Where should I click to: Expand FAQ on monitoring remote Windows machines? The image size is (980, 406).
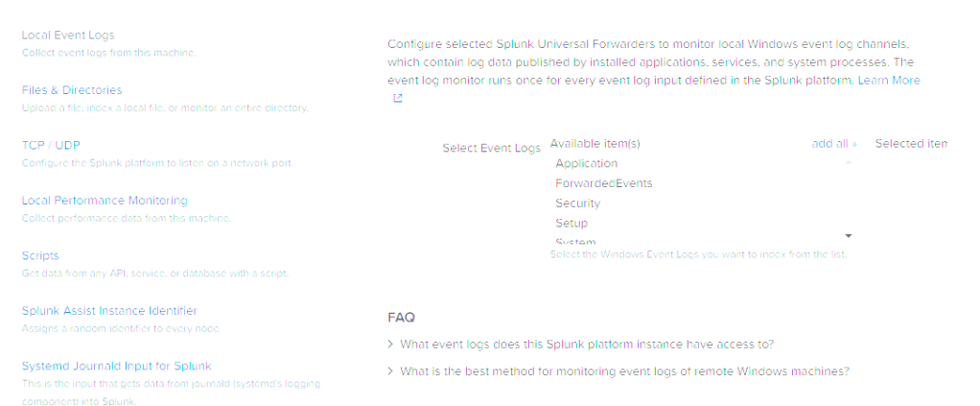(624, 371)
